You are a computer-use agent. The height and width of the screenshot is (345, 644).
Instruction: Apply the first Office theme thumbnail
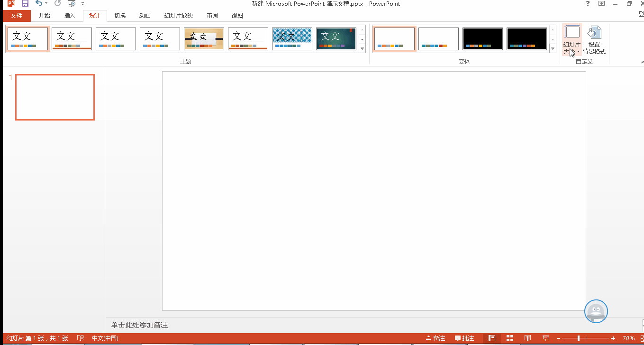point(27,39)
